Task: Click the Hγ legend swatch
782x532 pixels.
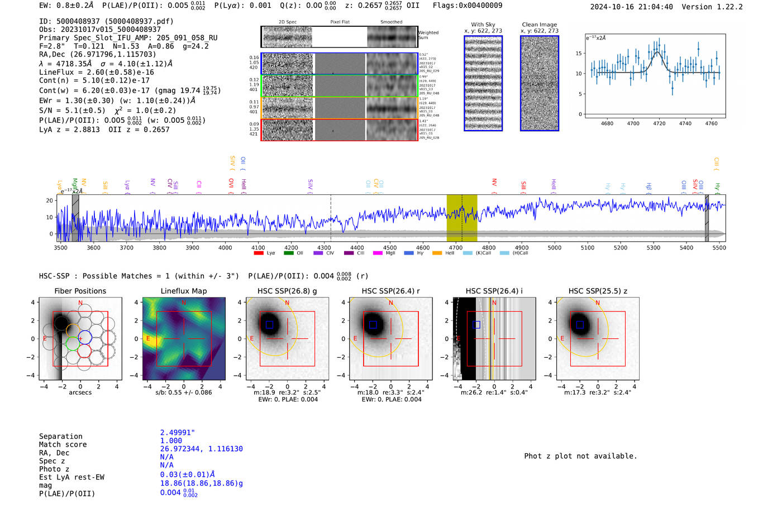Action: (x=408, y=253)
